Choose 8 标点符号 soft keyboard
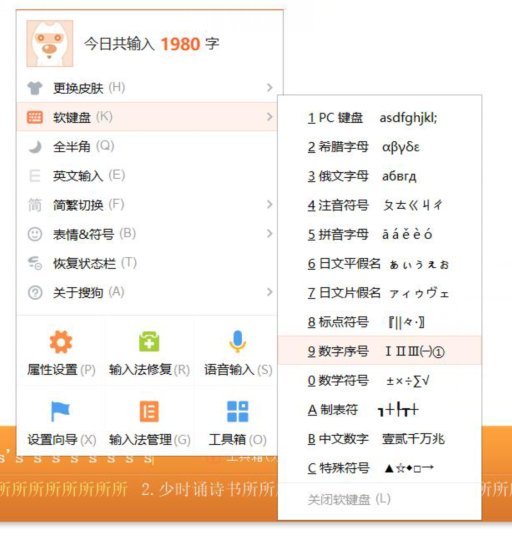 pos(380,322)
